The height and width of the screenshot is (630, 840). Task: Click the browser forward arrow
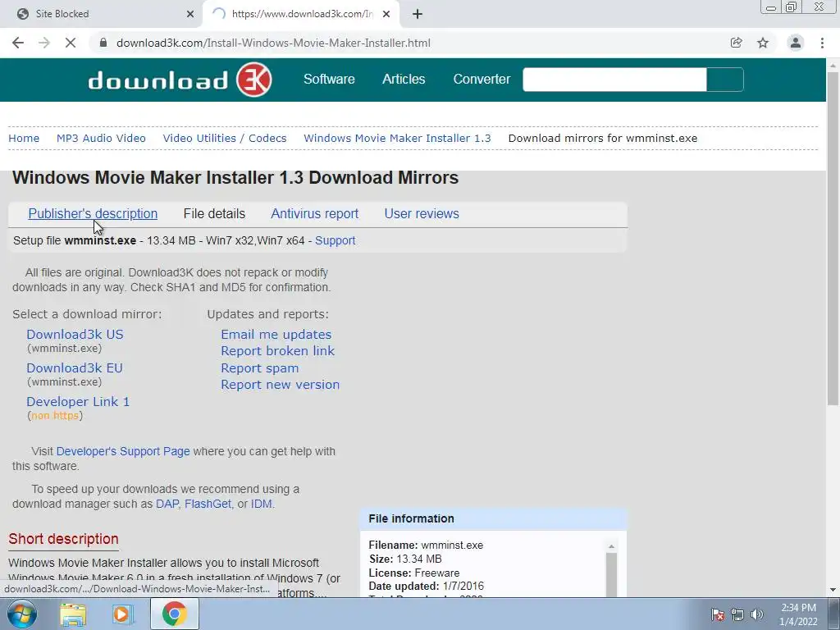(44, 43)
